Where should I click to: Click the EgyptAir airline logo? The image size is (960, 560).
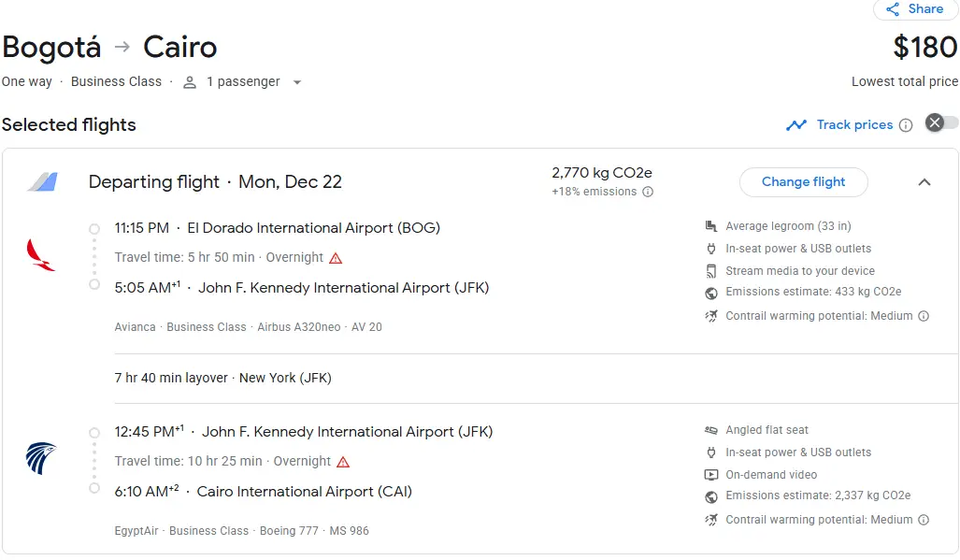pos(41,458)
